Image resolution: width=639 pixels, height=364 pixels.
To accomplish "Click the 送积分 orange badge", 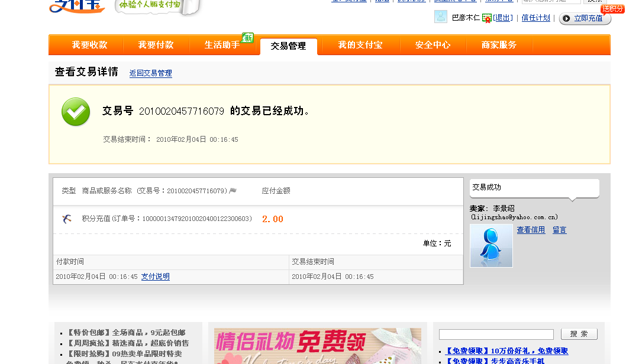I will click(612, 9).
